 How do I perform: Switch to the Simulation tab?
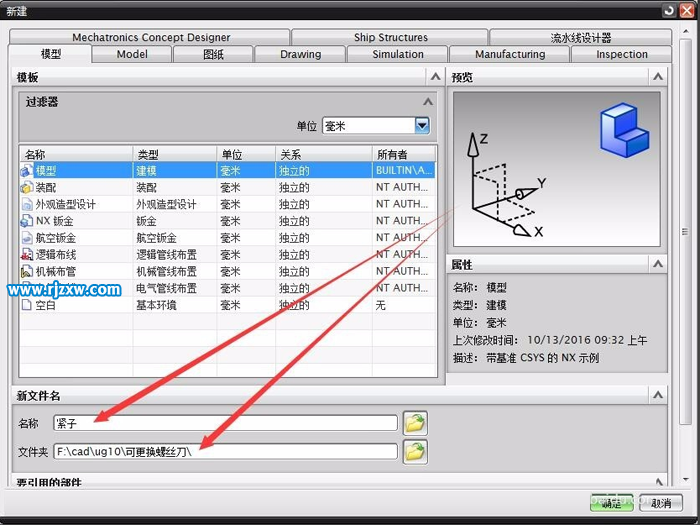(x=398, y=54)
